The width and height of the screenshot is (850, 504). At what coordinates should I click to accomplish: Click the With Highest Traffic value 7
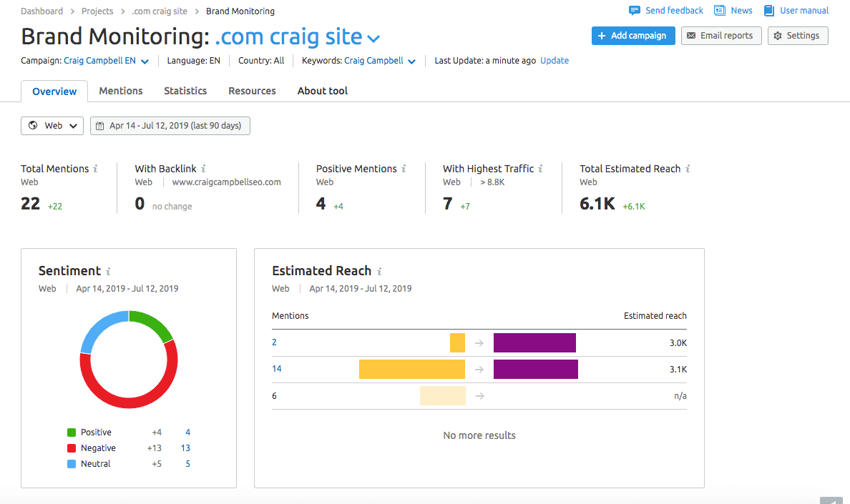(x=448, y=204)
